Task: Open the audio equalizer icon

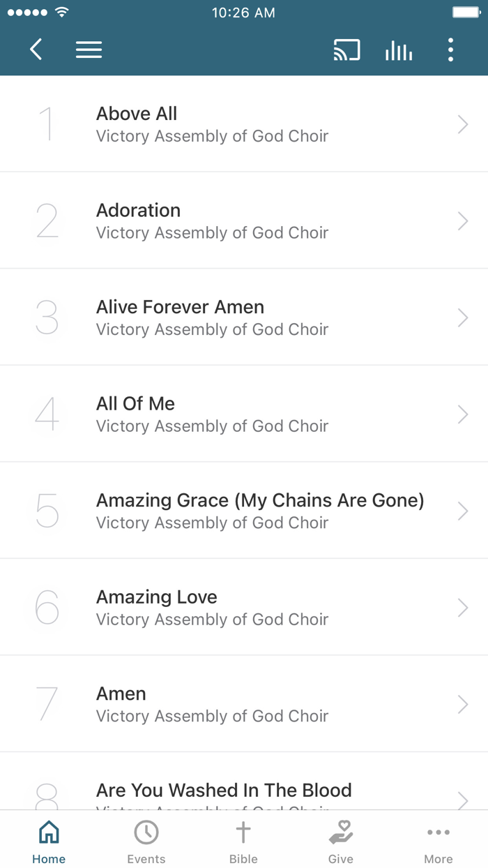Action: (x=398, y=50)
